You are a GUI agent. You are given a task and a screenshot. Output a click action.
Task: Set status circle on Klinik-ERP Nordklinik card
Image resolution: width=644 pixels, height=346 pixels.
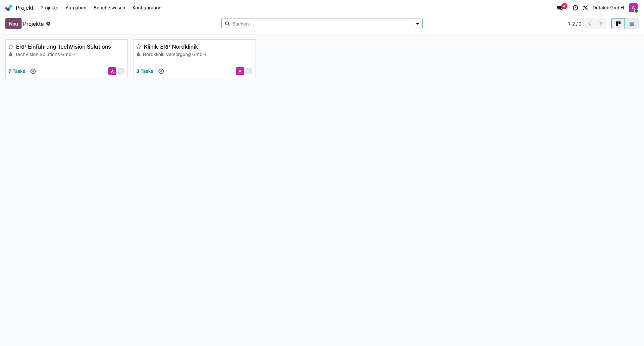(x=249, y=71)
